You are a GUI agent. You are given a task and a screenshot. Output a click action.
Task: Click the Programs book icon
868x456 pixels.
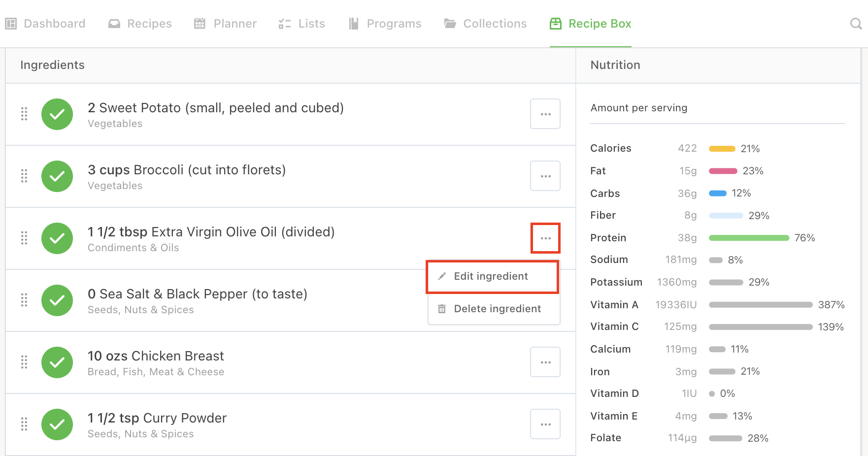coord(353,24)
